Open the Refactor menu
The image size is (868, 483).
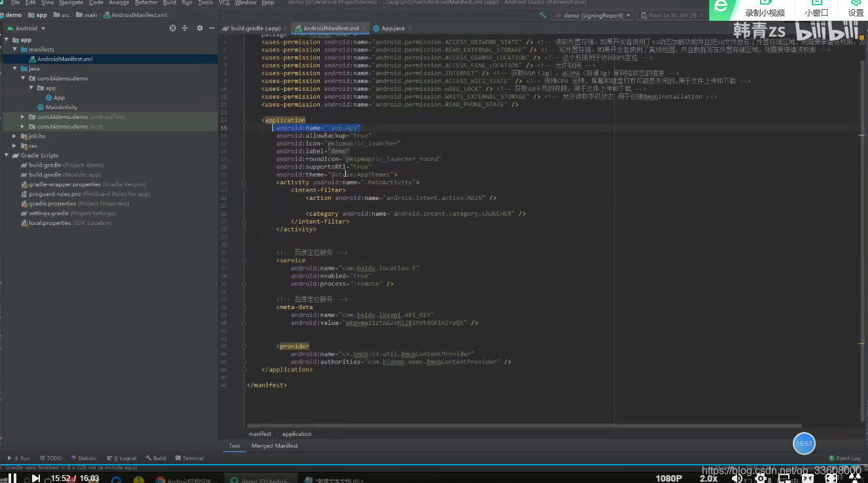[x=146, y=3]
